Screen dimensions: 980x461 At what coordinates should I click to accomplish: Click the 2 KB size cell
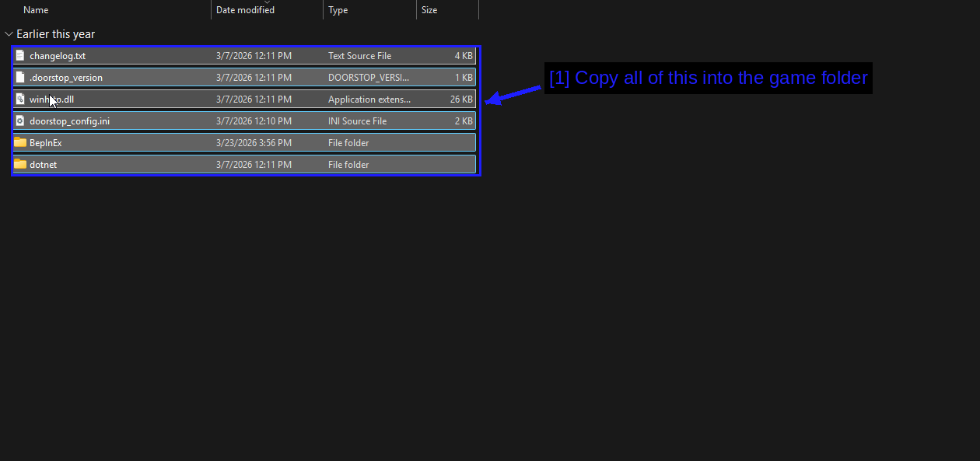click(x=464, y=121)
